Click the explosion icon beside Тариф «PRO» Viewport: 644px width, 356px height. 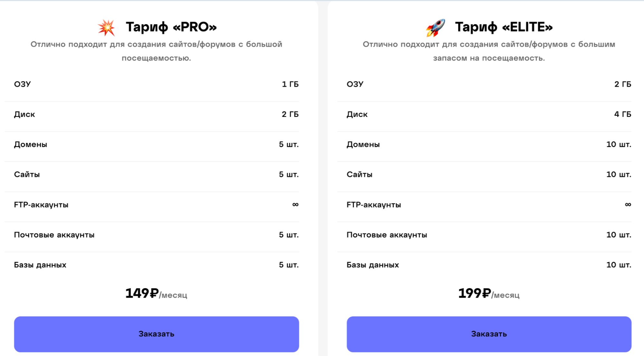coord(106,28)
